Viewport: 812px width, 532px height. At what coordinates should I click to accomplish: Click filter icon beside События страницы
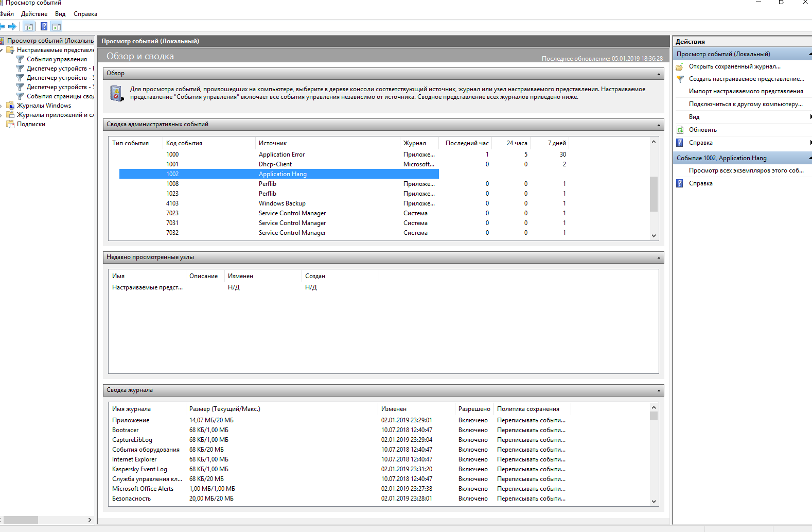(20, 96)
